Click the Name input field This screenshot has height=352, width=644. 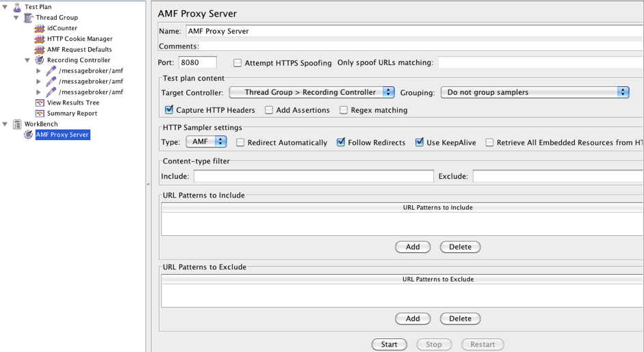click(415, 31)
